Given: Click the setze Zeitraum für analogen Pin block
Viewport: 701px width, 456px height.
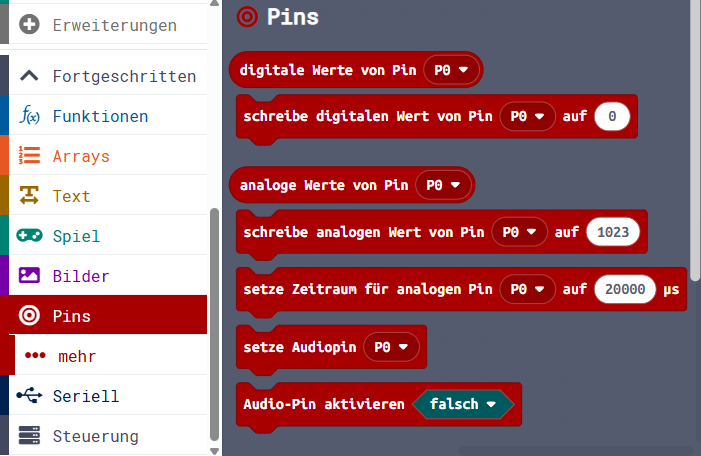Looking at the screenshot, I should (366, 290).
